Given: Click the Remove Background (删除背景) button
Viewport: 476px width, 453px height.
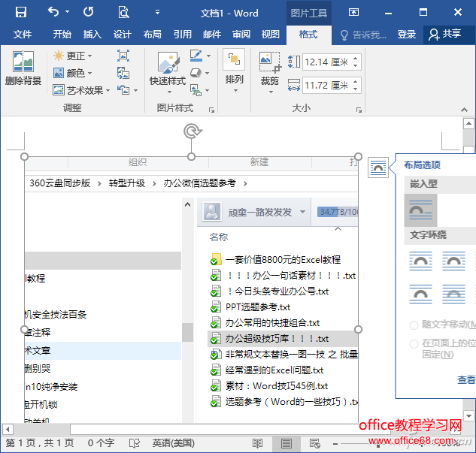Looking at the screenshot, I should 23,69.
